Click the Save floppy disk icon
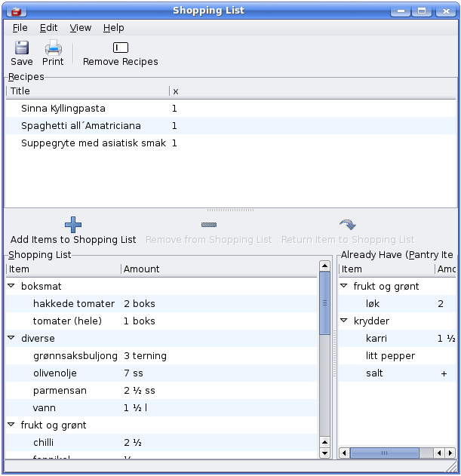Viewport: 461px width, 476px height. 22,48
